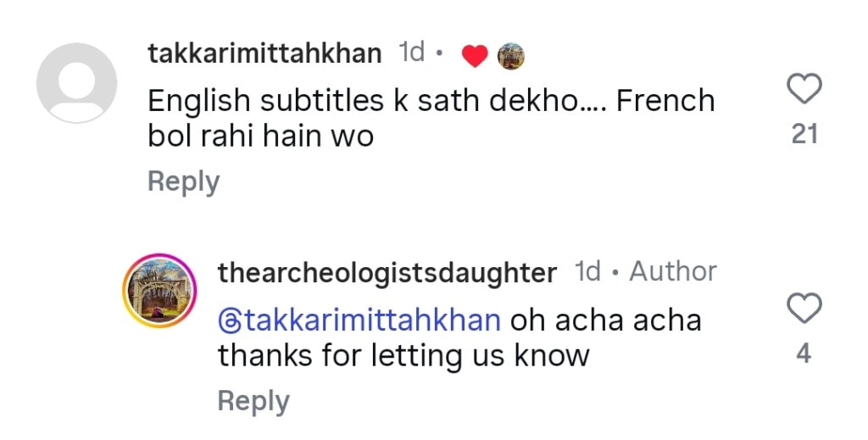Visit thearcheologistsdaughter's profile via the username
Image resolution: width=868 pixels, height=440 pixels.
pyautogui.click(x=387, y=273)
